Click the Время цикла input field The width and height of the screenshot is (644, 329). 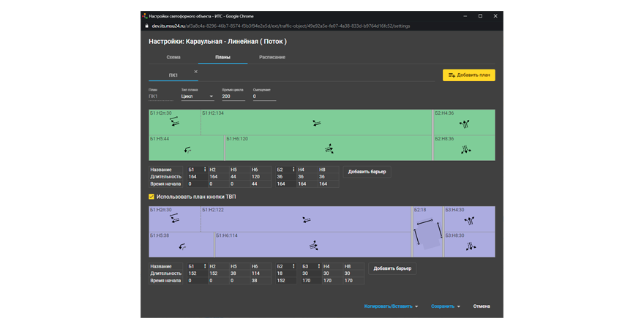click(234, 96)
